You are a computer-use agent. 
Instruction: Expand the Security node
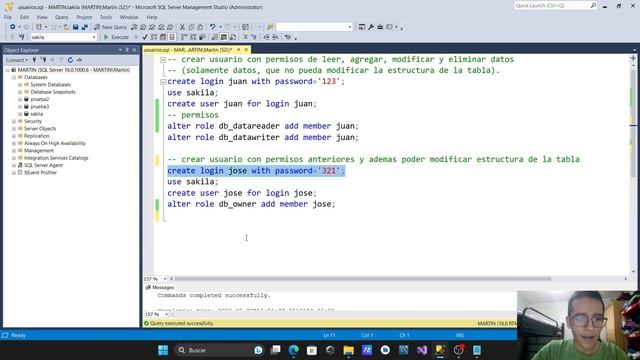point(13,121)
